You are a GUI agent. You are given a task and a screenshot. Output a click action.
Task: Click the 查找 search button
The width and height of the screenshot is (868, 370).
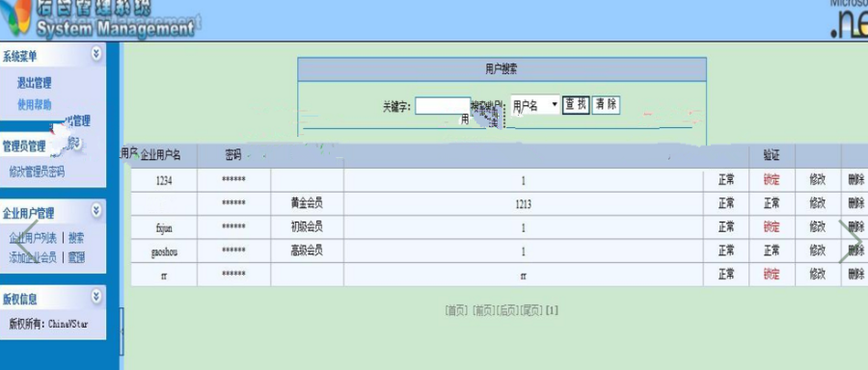point(577,105)
